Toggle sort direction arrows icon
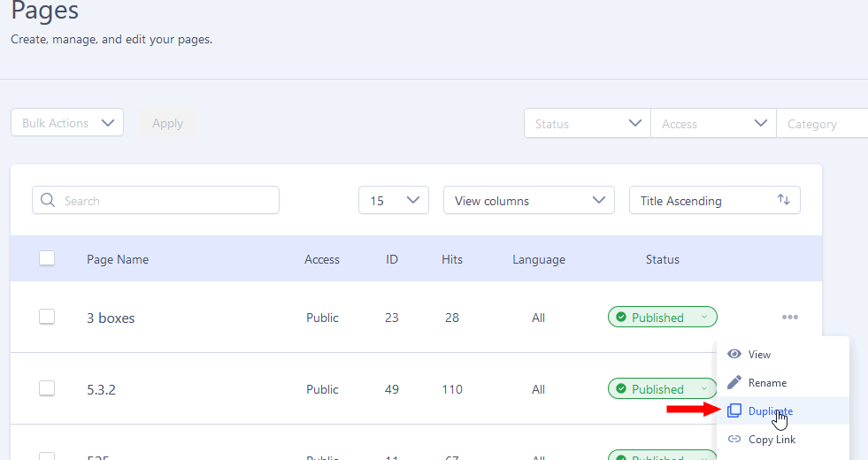 tap(783, 200)
